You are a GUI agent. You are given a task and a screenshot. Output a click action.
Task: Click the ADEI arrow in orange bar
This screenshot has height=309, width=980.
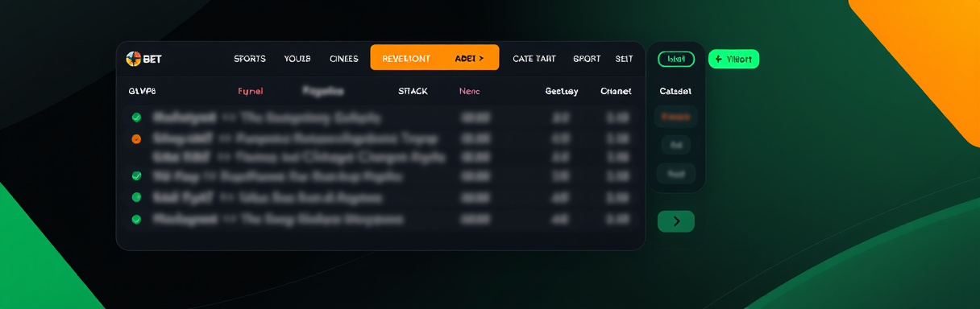click(470, 59)
